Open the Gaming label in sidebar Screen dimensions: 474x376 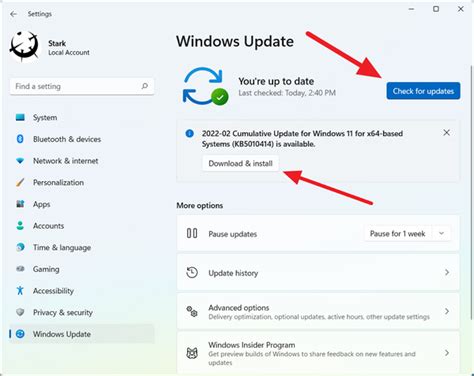click(46, 269)
